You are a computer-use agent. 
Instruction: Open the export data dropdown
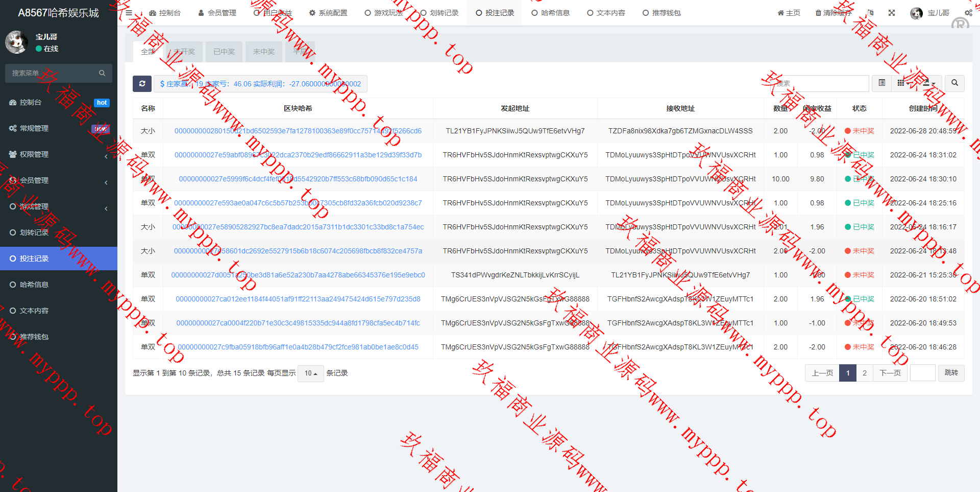coord(929,83)
